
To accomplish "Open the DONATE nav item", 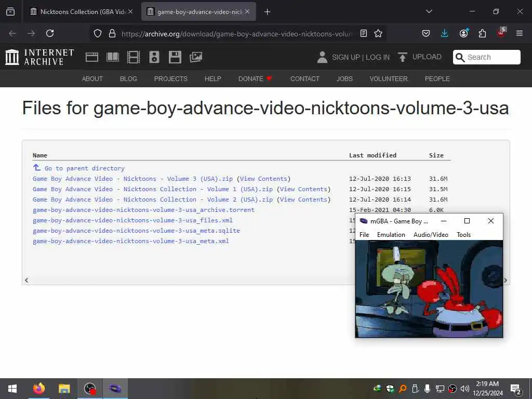I will (x=255, y=79).
